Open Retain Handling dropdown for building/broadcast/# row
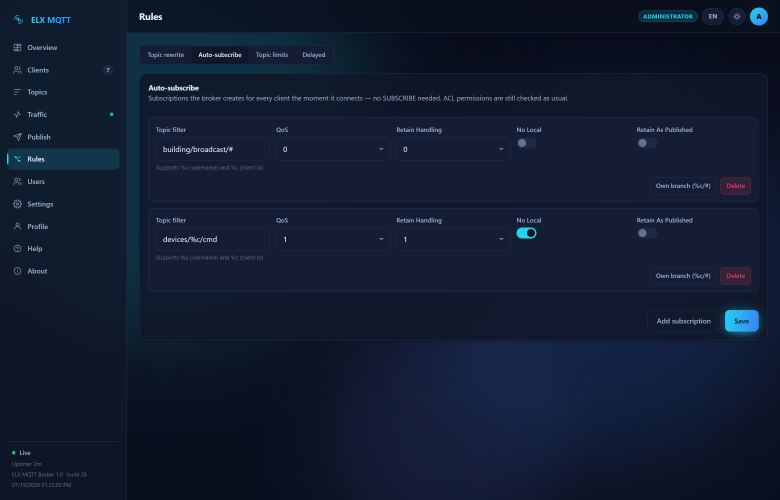Viewport: 780px width, 500px height. tap(453, 149)
